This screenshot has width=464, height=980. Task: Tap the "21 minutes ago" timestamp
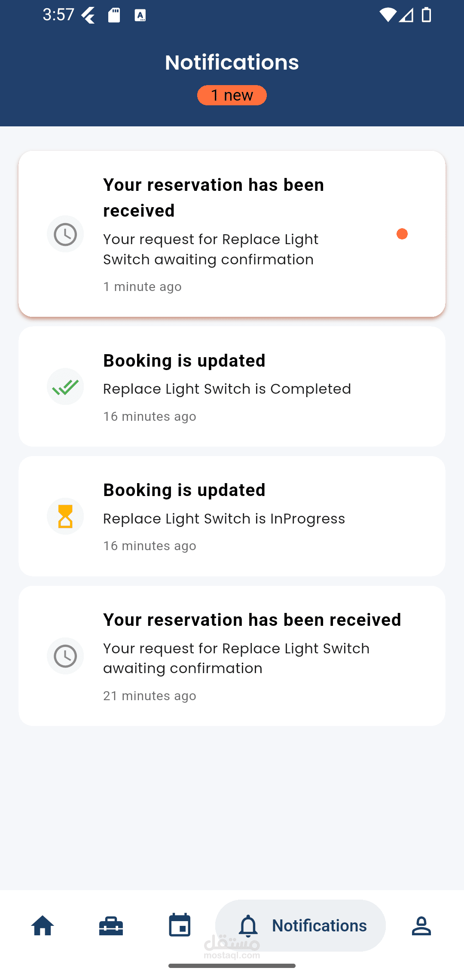150,696
